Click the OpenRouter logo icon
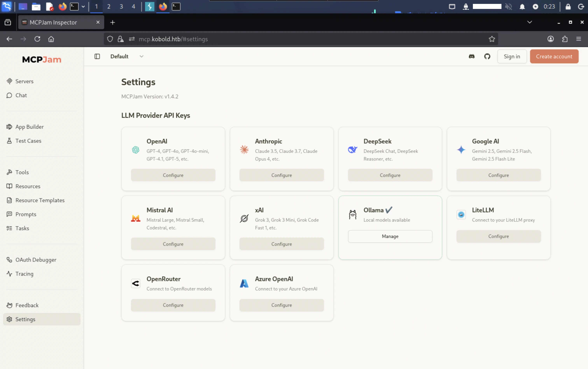 point(136,284)
